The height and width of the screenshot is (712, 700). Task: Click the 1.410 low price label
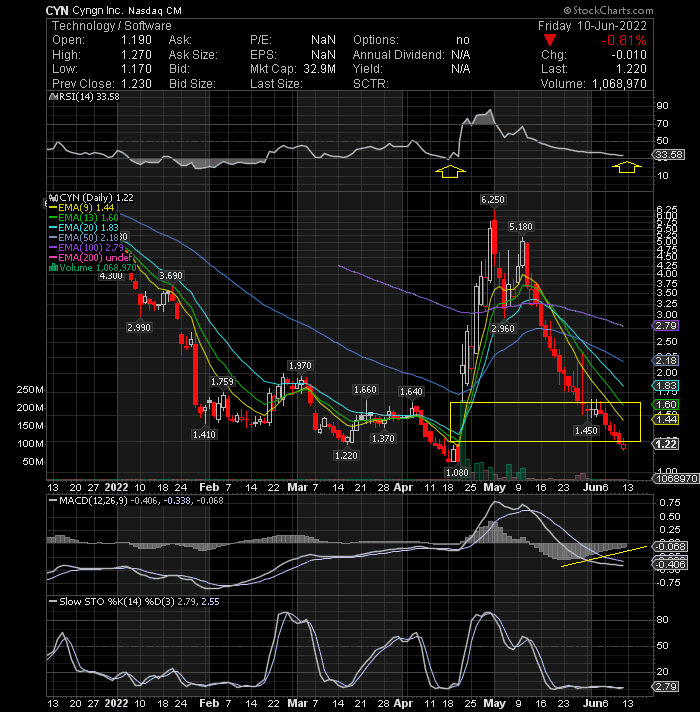[204, 435]
